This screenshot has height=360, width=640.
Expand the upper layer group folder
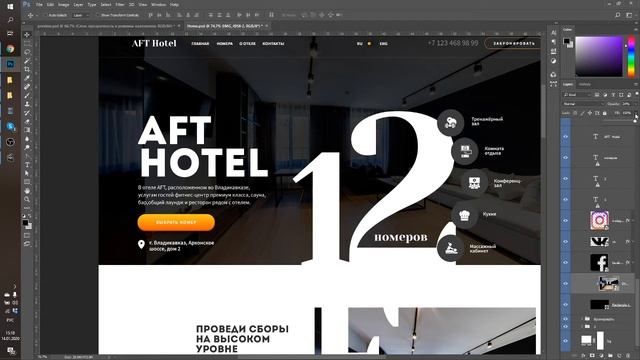[582, 319]
